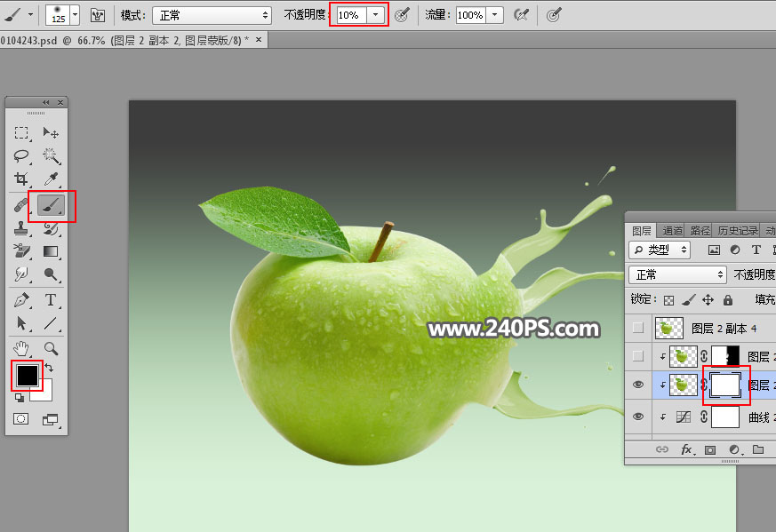The width and height of the screenshot is (776, 532).
Task: Show the hidden layer with black-white mask
Action: click(x=638, y=356)
